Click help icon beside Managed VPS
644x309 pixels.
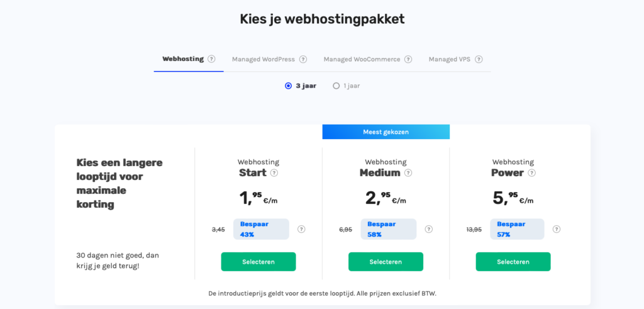(479, 60)
